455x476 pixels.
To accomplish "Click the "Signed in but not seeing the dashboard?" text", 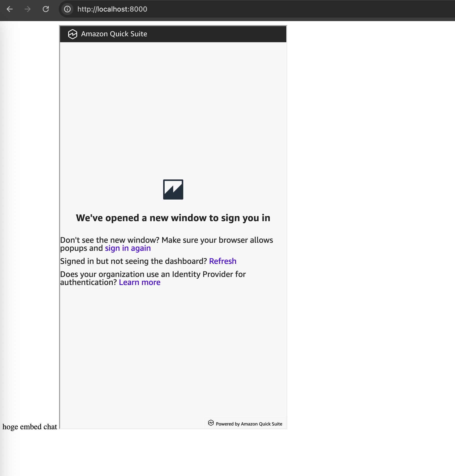I will [133, 261].
